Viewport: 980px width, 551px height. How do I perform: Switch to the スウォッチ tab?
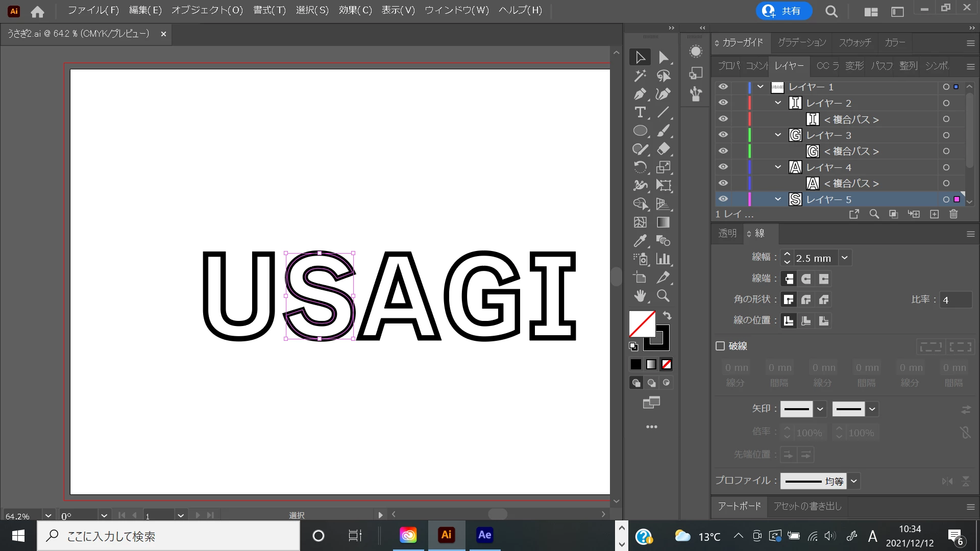(855, 42)
